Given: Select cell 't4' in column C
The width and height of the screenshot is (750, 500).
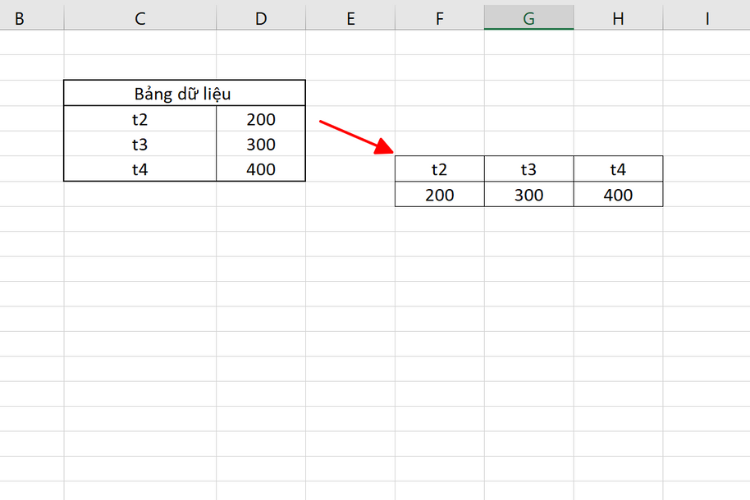Looking at the screenshot, I should 140,168.
